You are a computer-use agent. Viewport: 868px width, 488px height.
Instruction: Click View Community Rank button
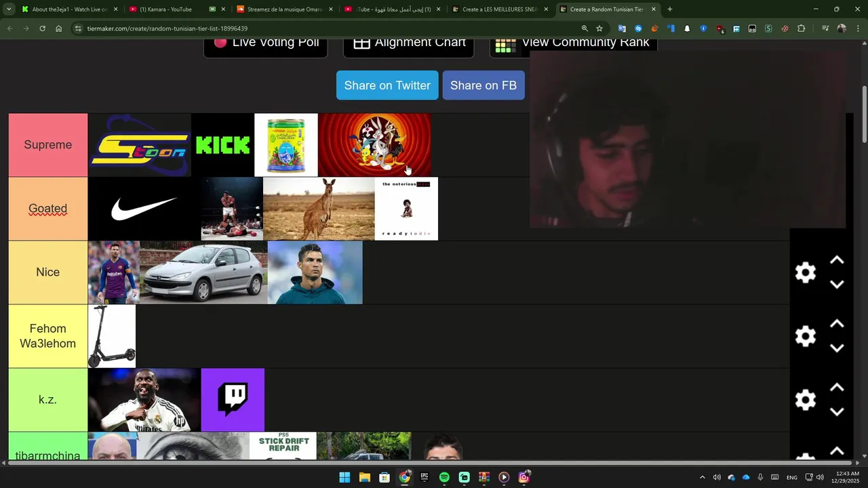click(x=573, y=44)
